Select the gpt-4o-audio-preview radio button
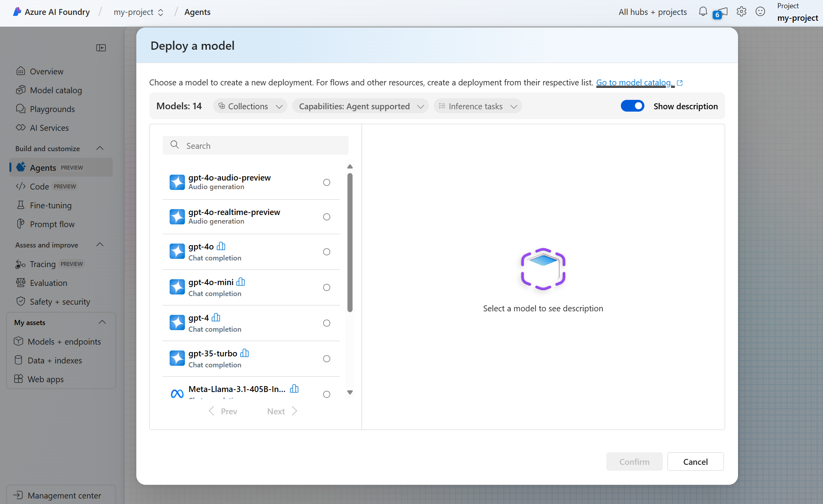This screenshot has height=504, width=823. click(326, 182)
